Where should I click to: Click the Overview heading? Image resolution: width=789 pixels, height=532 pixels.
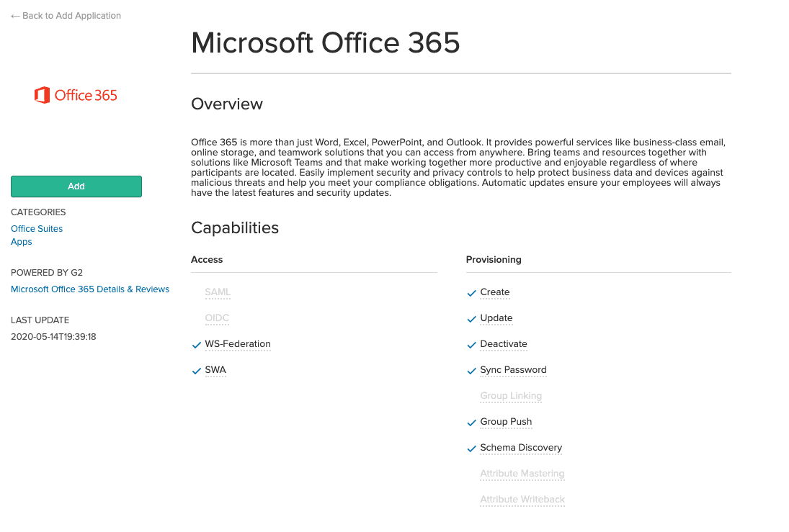click(227, 104)
